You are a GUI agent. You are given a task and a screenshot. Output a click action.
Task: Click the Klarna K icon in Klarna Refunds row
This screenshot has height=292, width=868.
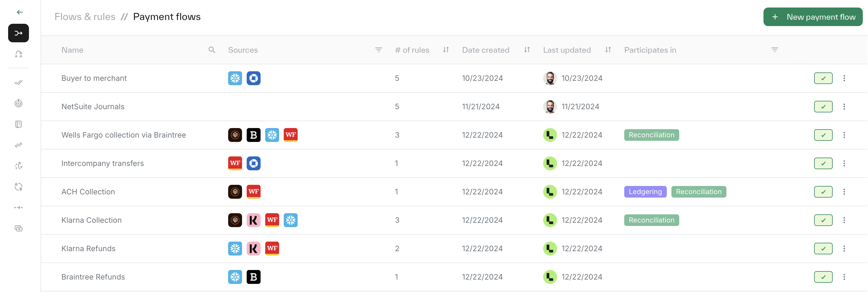pyautogui.click(x=253, y=249)
